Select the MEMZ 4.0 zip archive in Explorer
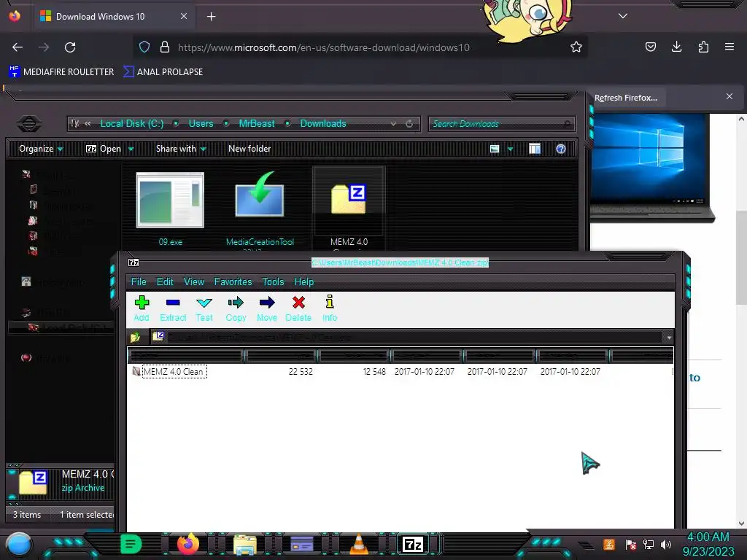Image resolution: width=747 pixels, height=560 pixels. point(349,208)
